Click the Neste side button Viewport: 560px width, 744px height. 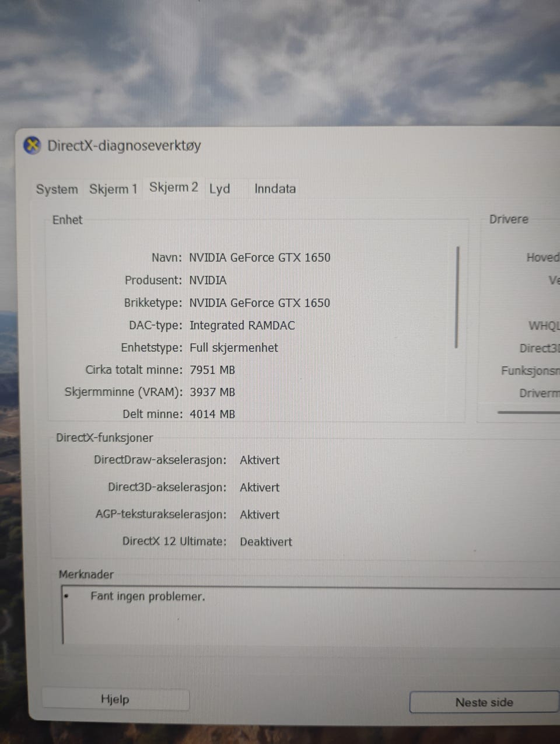(484, 702)
